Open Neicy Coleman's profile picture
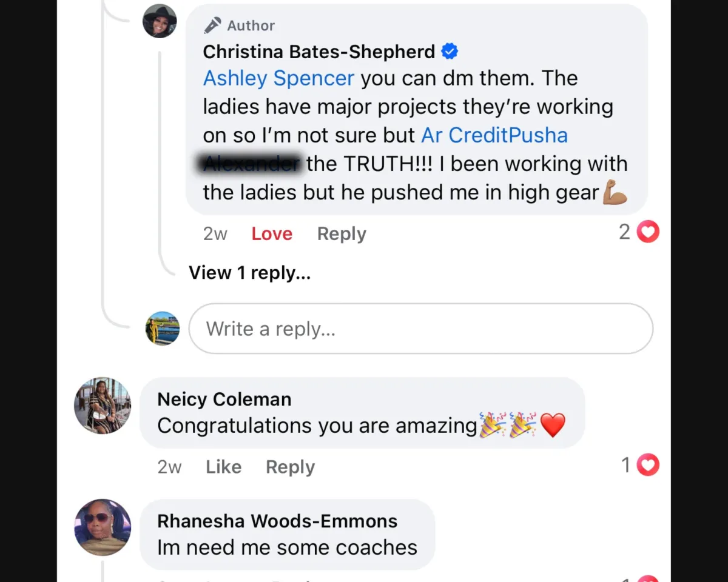 point(103,406)
